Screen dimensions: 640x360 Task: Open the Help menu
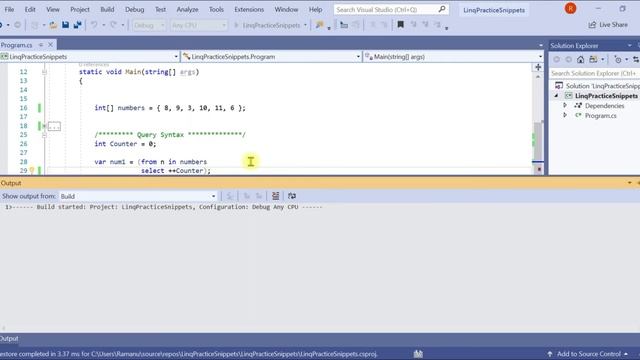(316, 9)
